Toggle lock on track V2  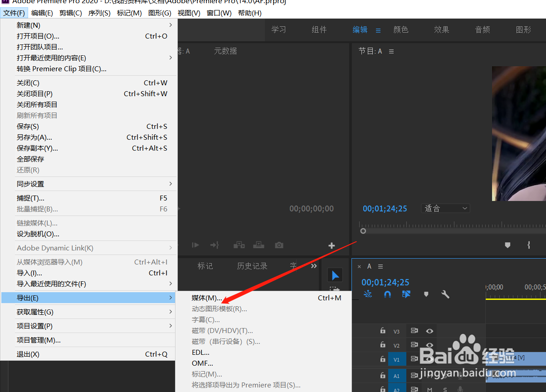click(383, 345)
